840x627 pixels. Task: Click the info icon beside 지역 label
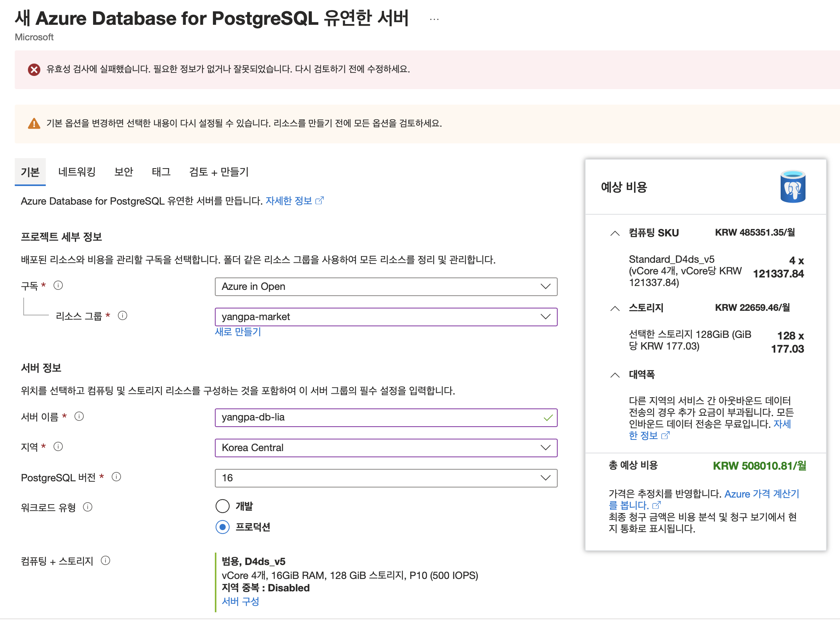(x=58, y=446)
